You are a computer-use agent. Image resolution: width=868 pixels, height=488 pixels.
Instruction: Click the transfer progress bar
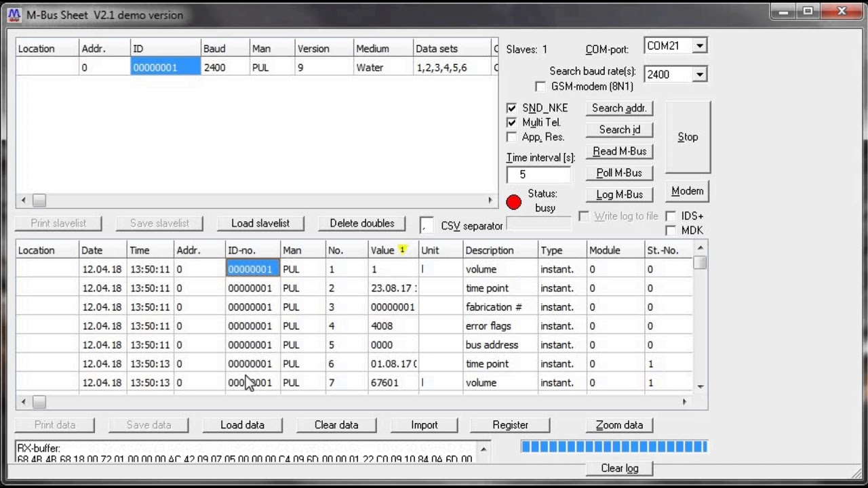coord(614,446)
